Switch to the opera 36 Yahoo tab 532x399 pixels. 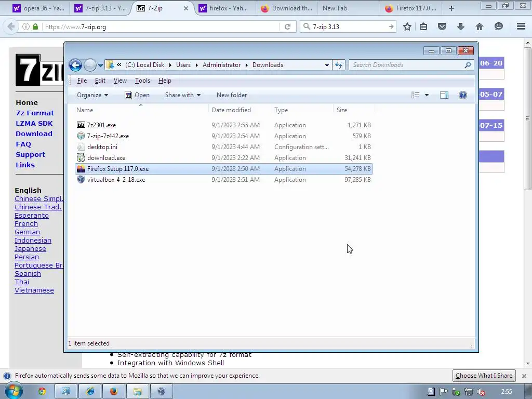(x=38, y=8)
